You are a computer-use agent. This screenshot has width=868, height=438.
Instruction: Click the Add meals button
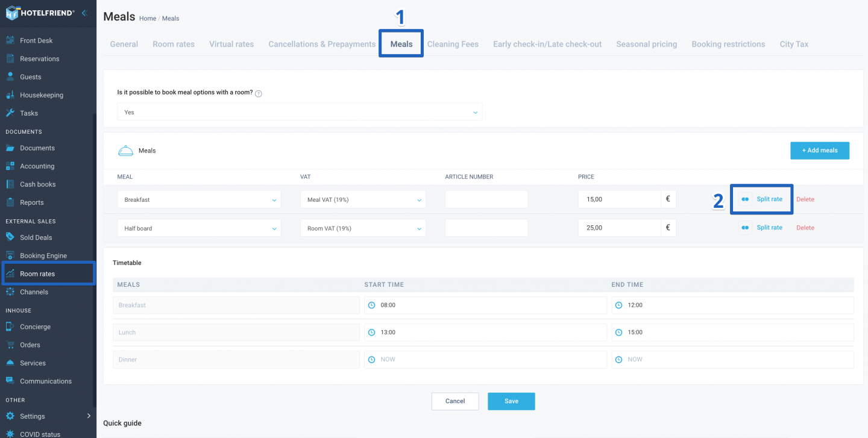pyautogui.click(x=820, y=150)
